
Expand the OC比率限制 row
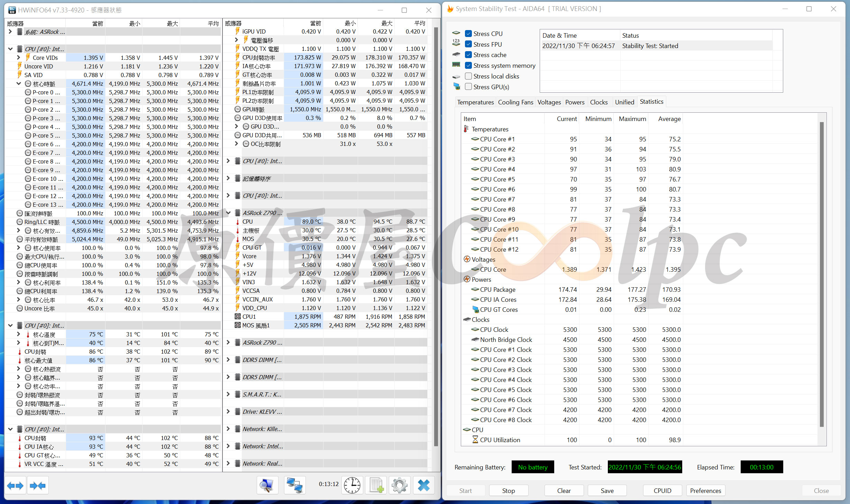coord(237,144)
